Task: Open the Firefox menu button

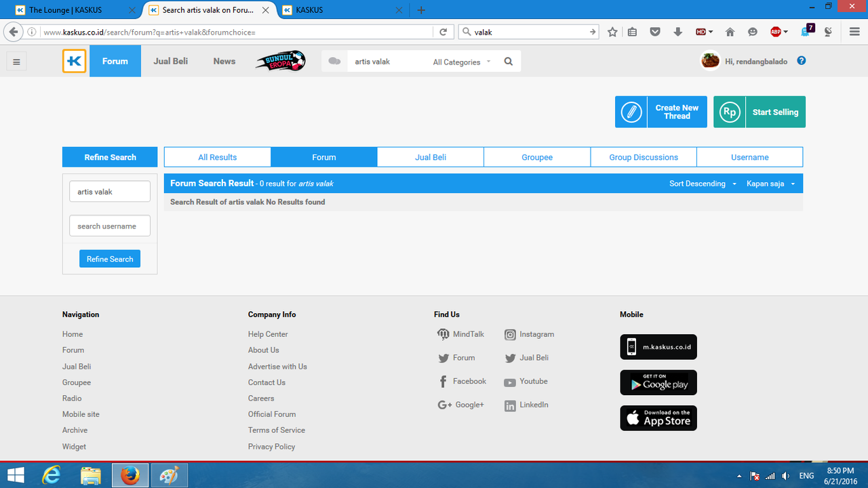Action: tap(854, 32)
